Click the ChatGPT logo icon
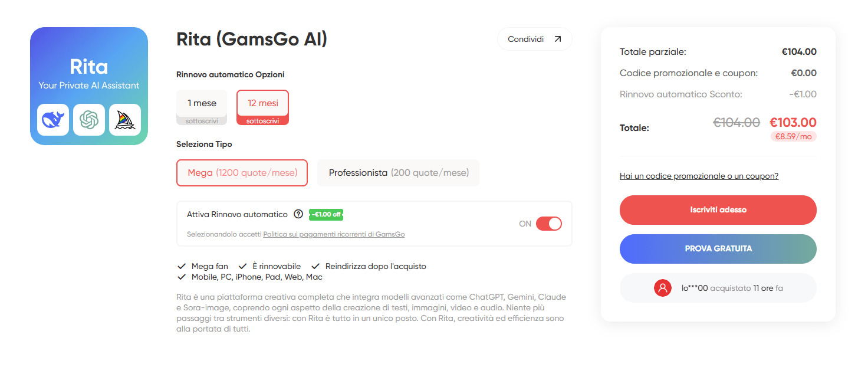 tap(89, 120)
